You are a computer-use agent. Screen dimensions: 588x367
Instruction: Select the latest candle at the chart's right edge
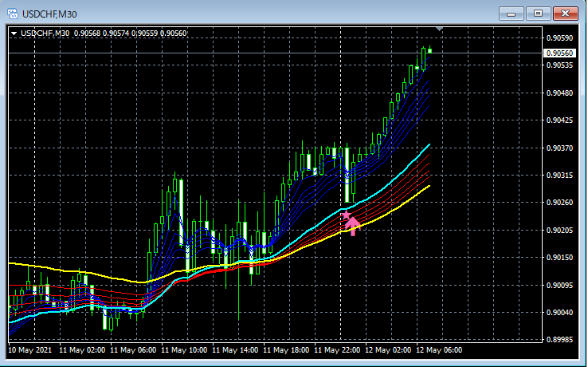coord(429,50)
